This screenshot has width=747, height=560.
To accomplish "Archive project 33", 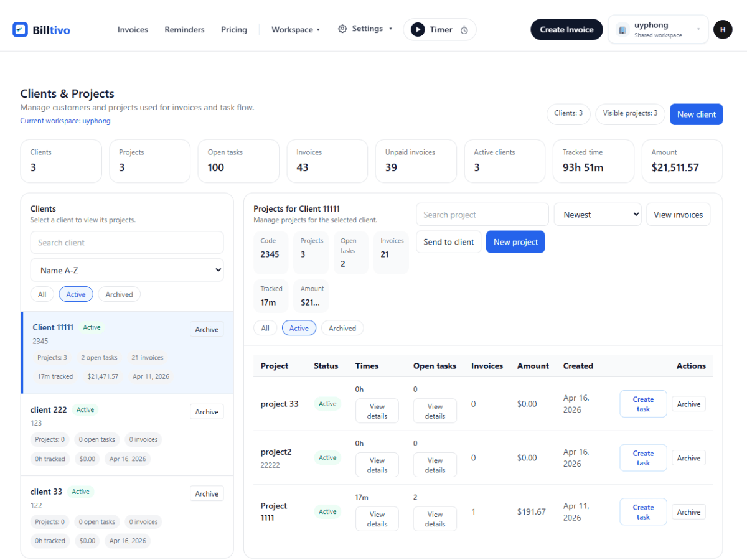I will click(688, 404).
